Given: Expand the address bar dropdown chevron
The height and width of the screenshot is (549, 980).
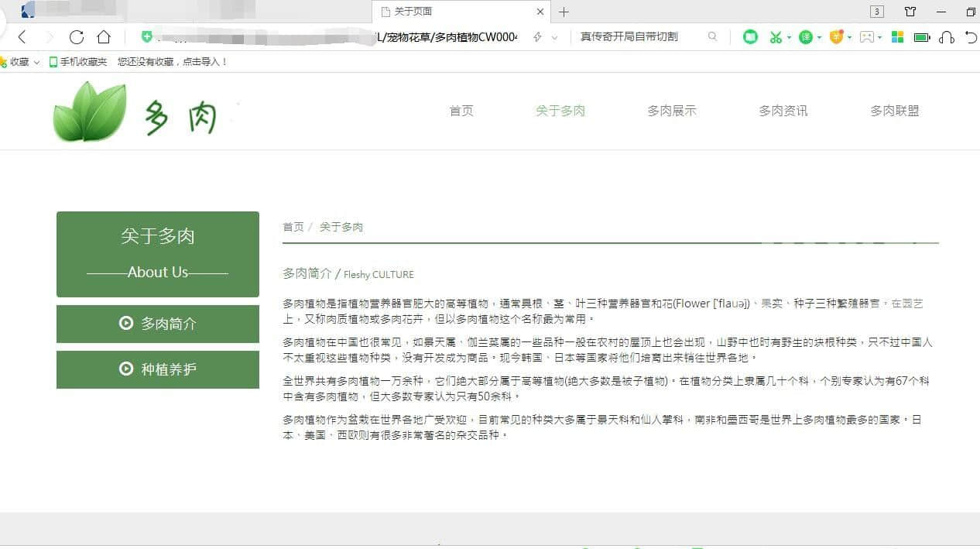Looking at the screenshot, I should point(554,37).
